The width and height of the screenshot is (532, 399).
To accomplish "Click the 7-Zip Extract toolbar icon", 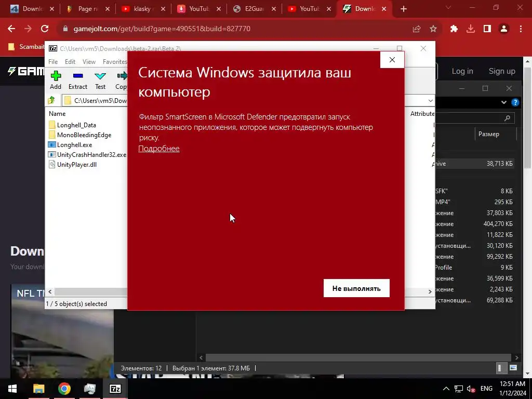I will (x=78, y=80).
